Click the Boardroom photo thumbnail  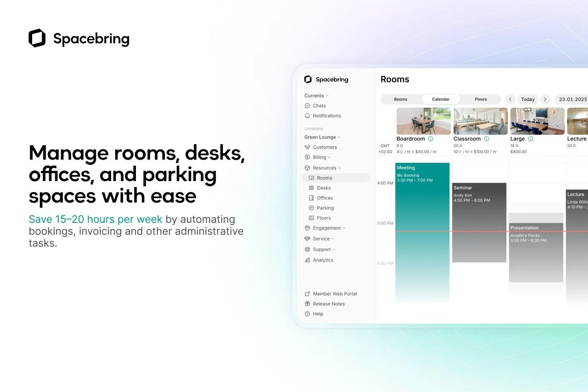click(x=424, y=121)
